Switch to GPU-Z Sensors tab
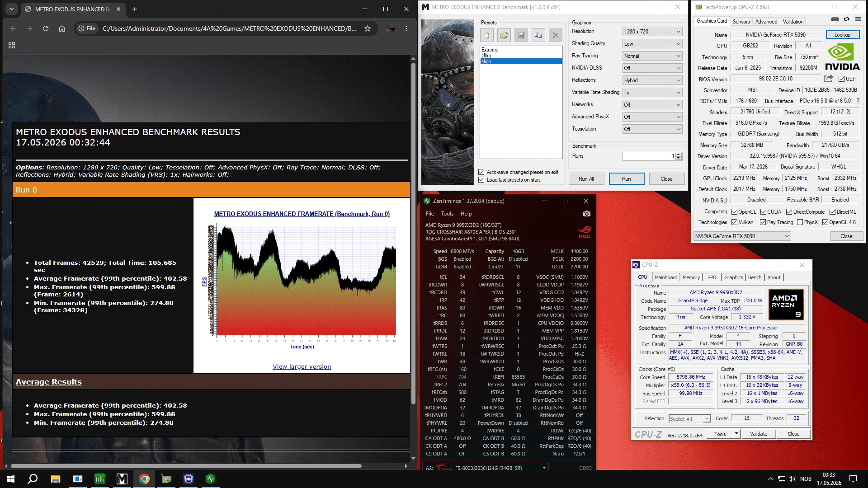 point(741,22)
